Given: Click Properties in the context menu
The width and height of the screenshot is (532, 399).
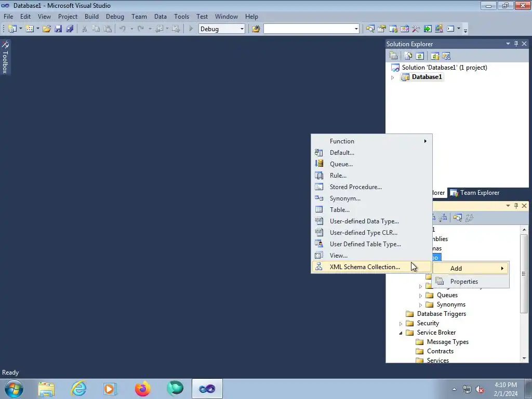Looking at the screenshot, I should (x=471, y=281).
